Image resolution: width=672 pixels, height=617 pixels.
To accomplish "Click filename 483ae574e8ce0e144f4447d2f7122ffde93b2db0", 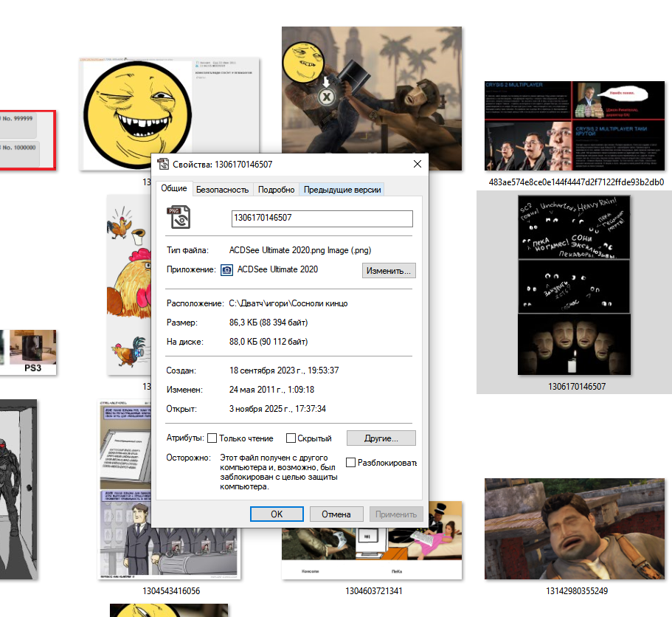I will pos(576,182).
